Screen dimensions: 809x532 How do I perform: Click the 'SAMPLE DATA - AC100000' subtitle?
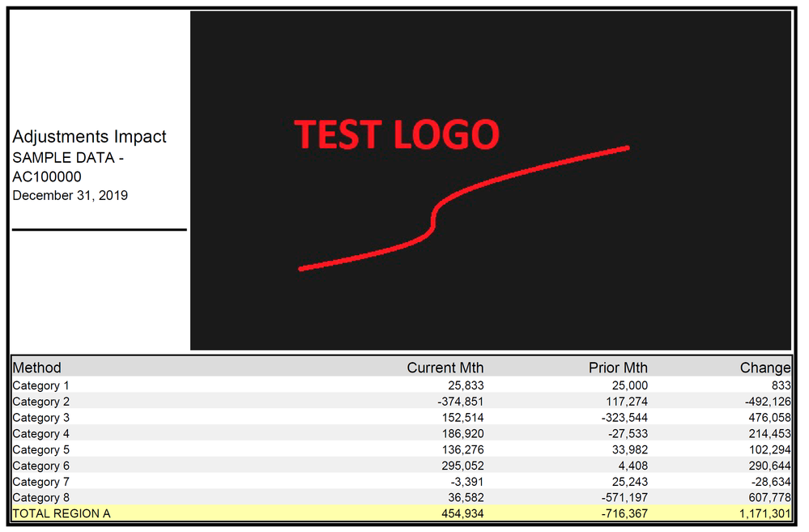(x=68, y=167)
